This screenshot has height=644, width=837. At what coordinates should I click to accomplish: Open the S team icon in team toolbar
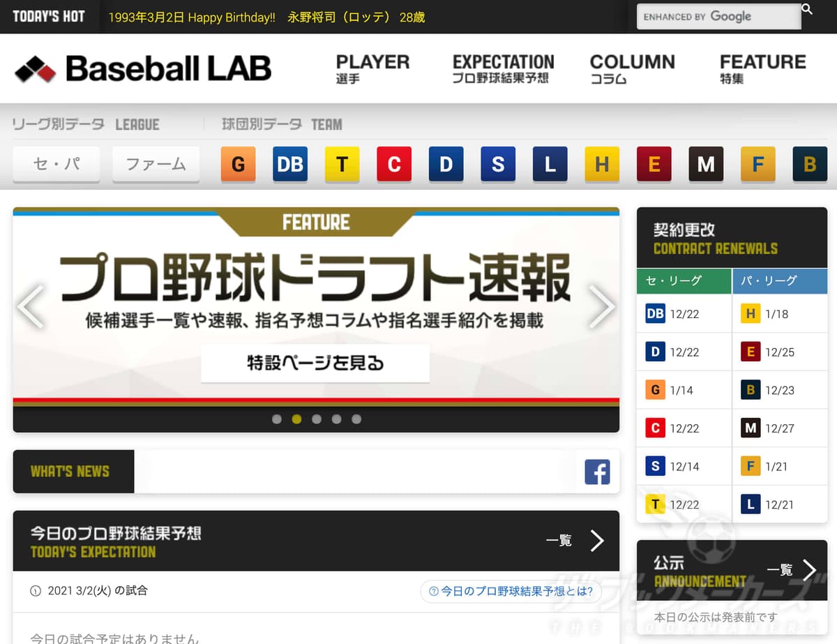tap(498, 164)
